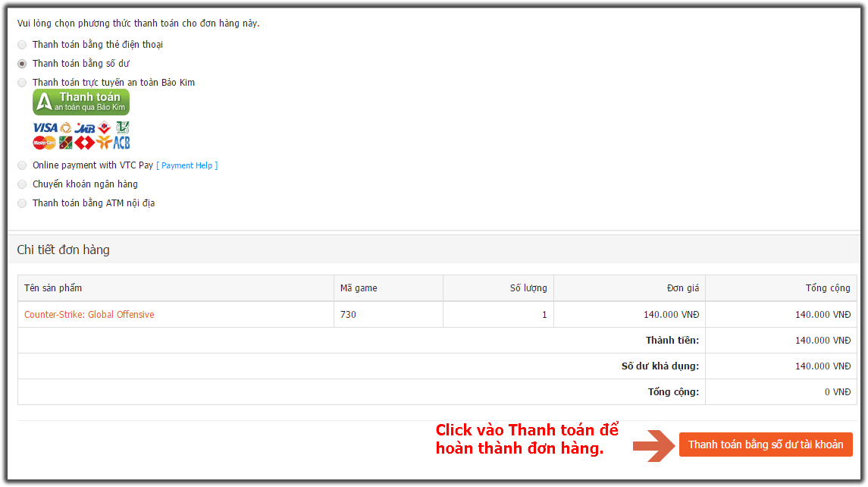868x487 pixels.
Task: Click the ACB bank logo
Action: click(121, 143)
